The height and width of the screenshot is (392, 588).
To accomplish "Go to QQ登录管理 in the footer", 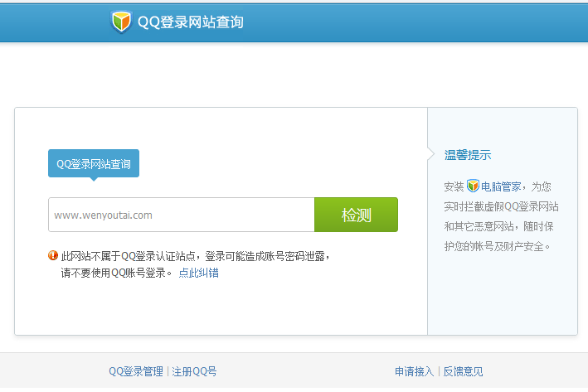I will pos(136,371).
